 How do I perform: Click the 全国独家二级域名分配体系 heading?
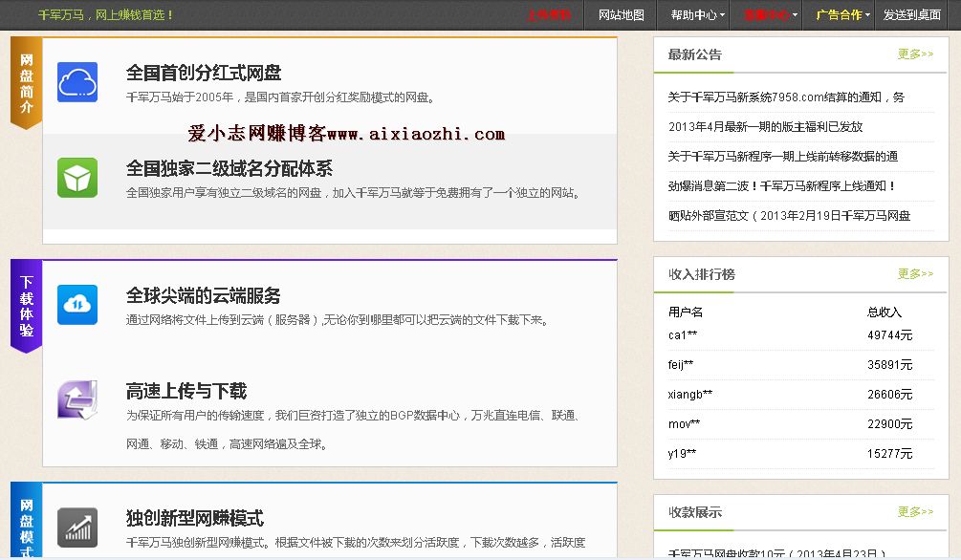tap(229, 168)
